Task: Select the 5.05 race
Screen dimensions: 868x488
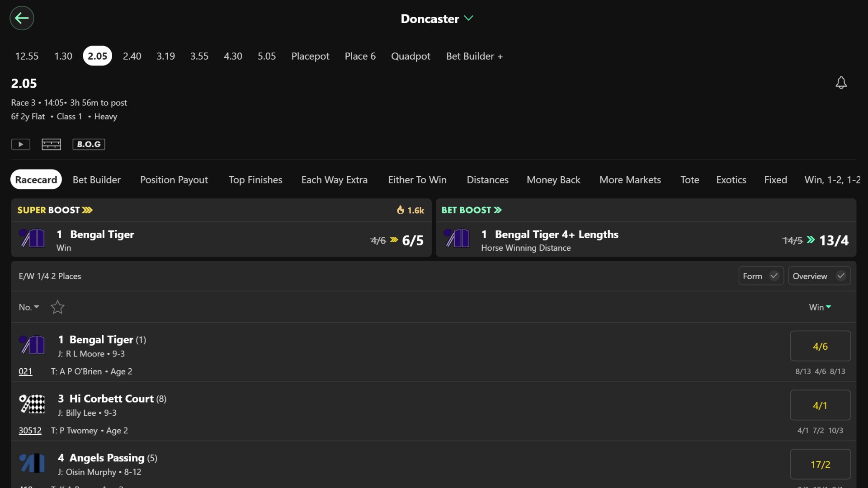Action: coord(267,56)
